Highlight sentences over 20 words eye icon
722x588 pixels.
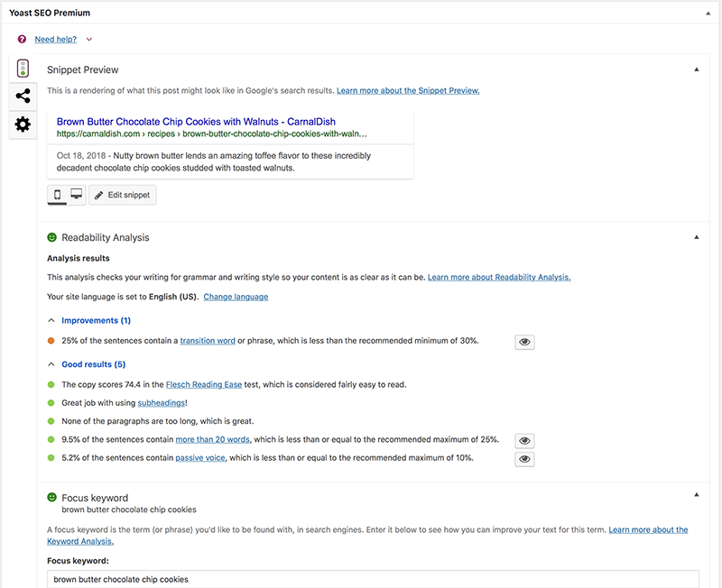(524, 441)
